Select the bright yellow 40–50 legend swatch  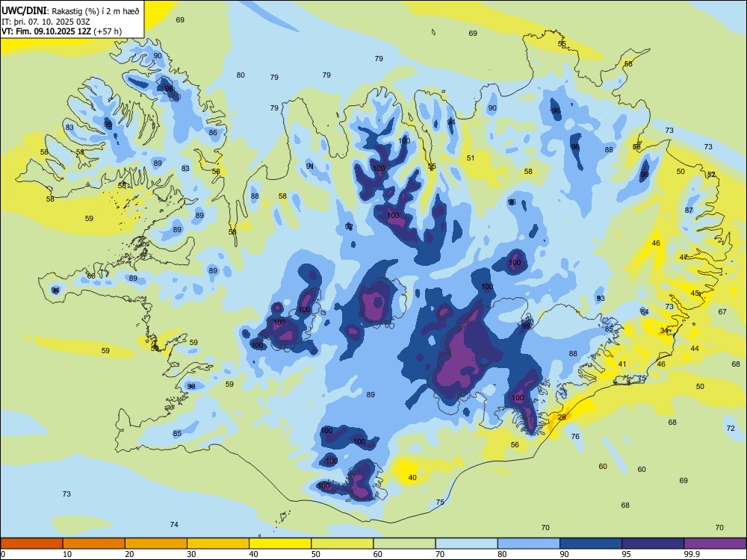pos(280,544)
